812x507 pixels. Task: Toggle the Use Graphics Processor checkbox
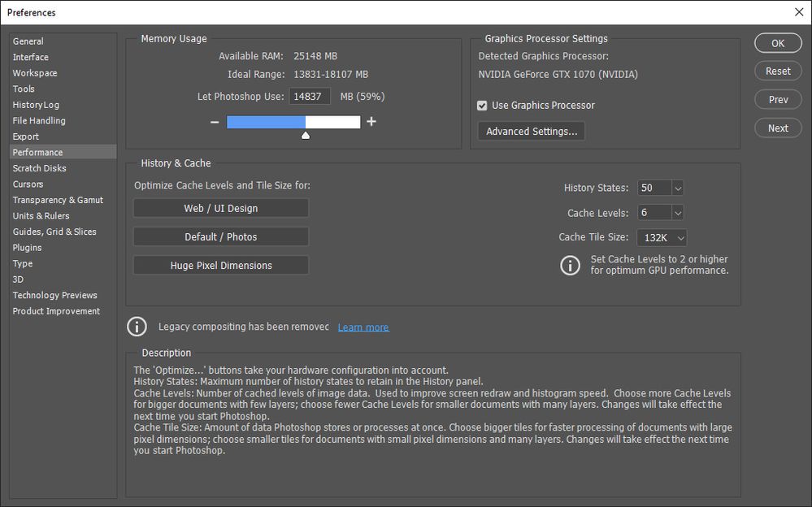482,106
